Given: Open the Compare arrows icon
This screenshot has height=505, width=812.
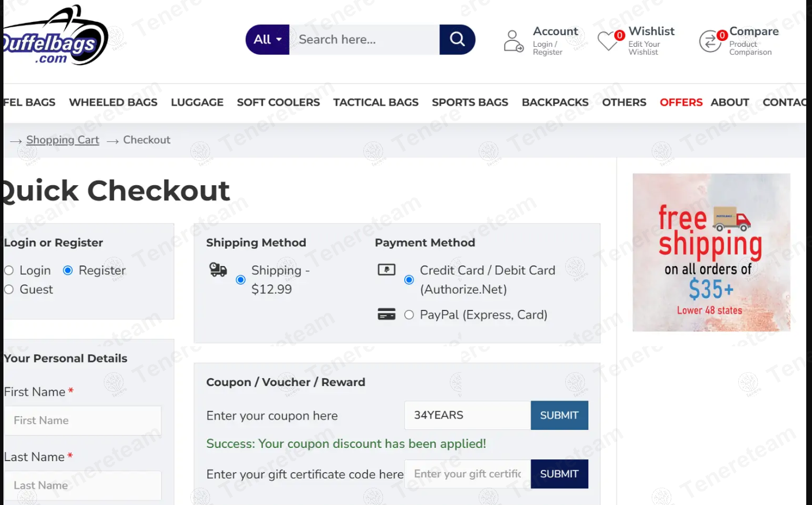Looking at the screenshot, I should [710, 42].
